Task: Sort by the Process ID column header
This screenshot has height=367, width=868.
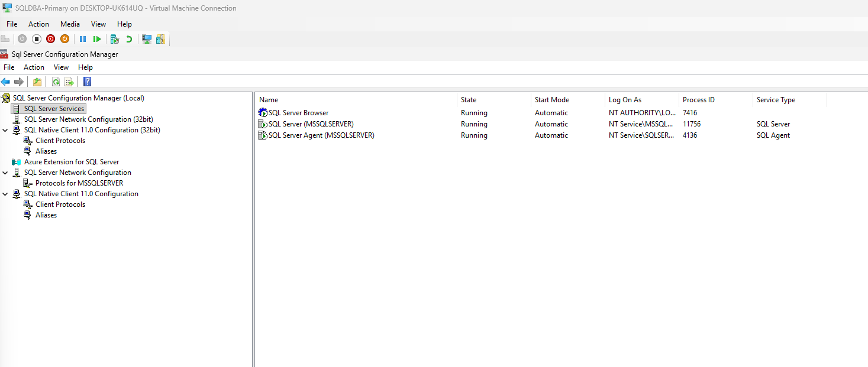Action: click(x=716, y=100)
